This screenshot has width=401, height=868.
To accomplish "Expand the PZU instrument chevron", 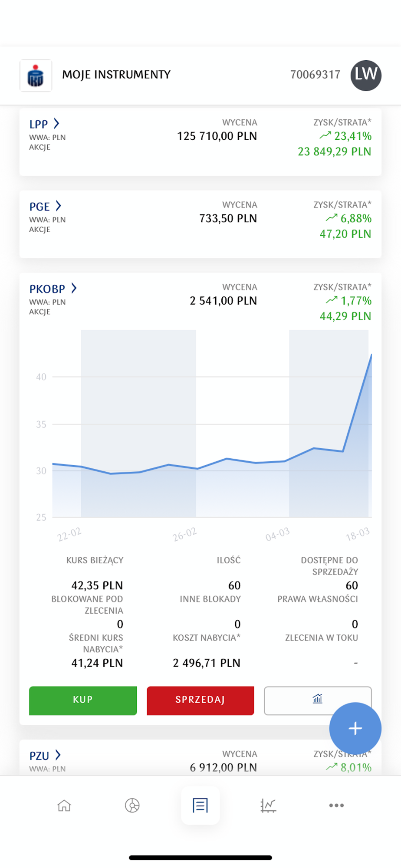I will click(58, 755).
